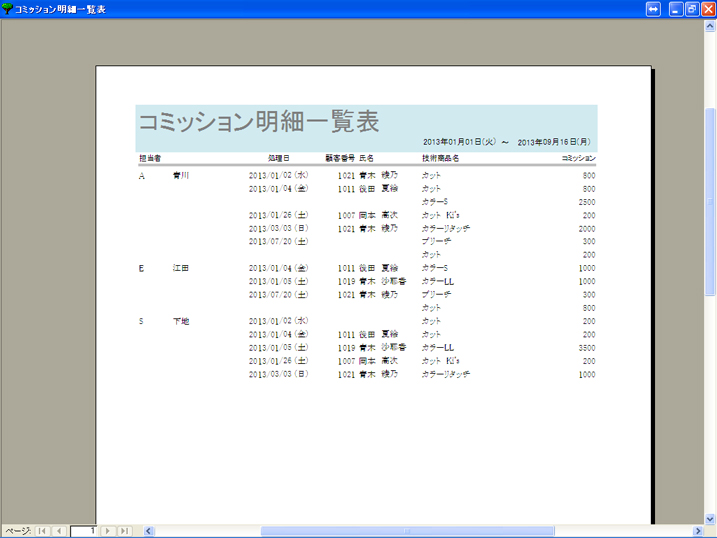The height and width of the screenshot is (538, 717).
Task: Click staff name 江田 in group E
Action: (181, 268)
